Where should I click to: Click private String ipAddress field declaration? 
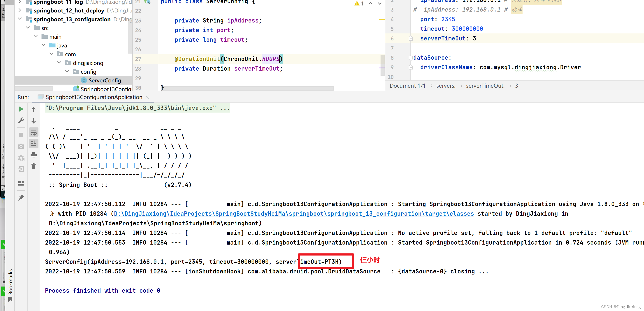218,21
